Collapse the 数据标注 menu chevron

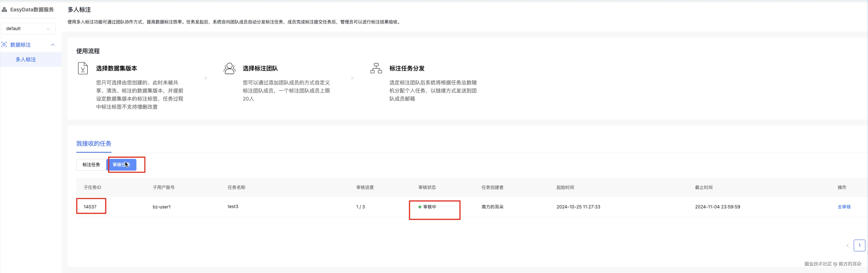point(53,44)
